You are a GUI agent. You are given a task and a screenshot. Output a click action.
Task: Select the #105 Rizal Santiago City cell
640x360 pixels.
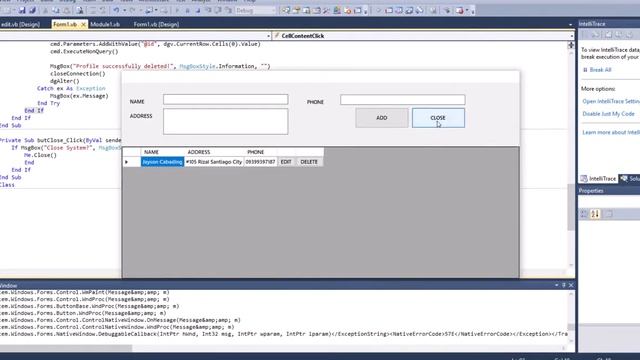tap(214, 162)
